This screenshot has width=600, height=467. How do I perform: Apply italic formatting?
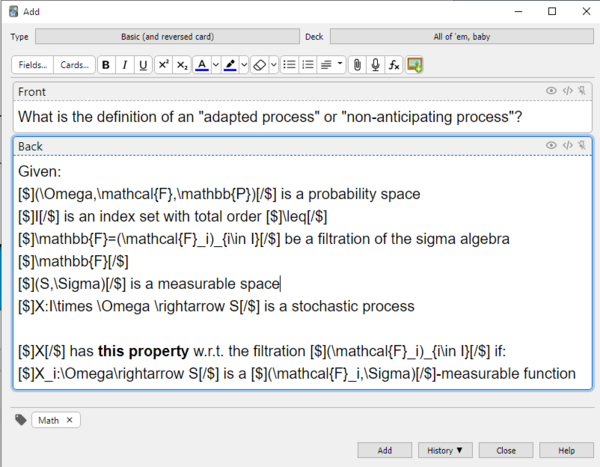tap(125, 65)
